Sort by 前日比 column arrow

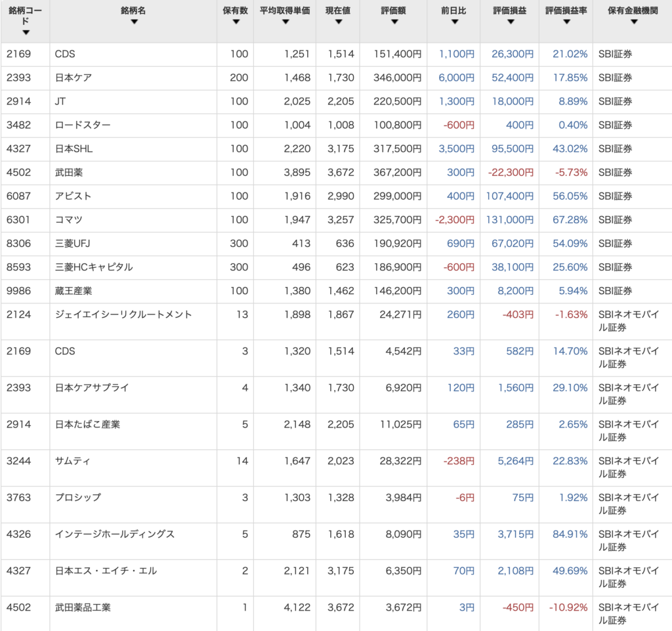455,22
